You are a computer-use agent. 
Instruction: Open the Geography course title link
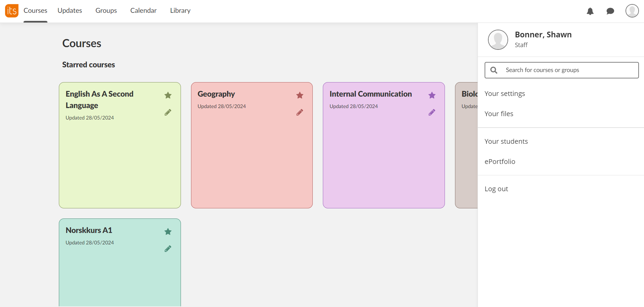[216, 94]
